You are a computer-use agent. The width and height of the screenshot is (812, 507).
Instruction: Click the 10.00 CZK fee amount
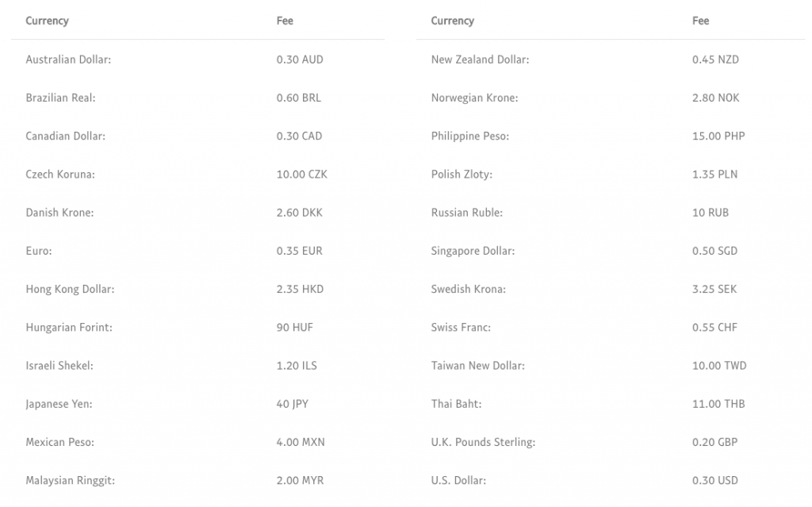click(x=301, y=175)
